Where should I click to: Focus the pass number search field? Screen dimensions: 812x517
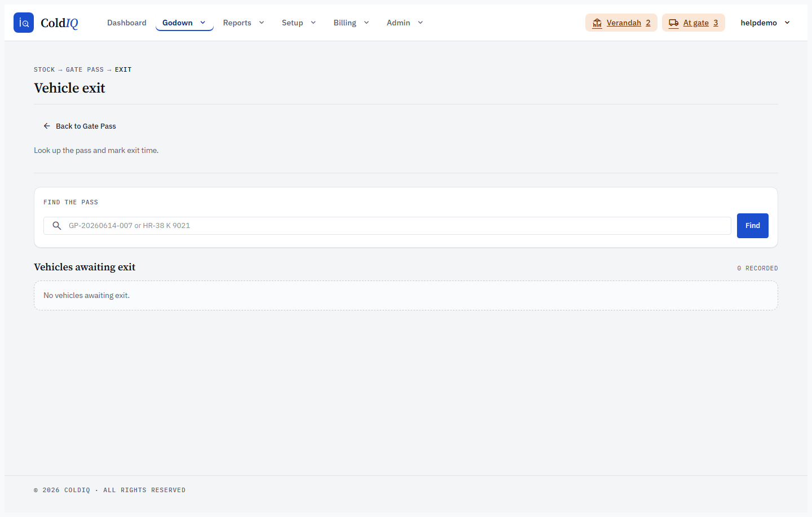pos(387,226)
